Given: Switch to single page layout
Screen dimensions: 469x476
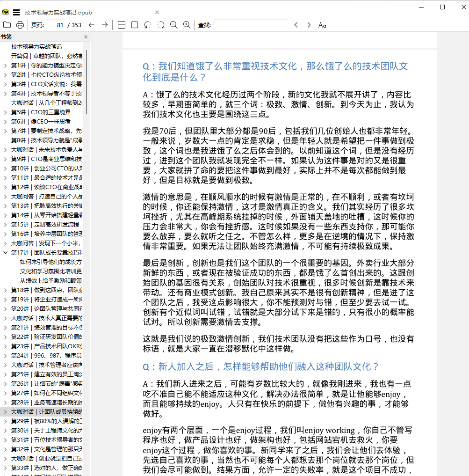Looking at the screenshot, I should coord(134,25).
